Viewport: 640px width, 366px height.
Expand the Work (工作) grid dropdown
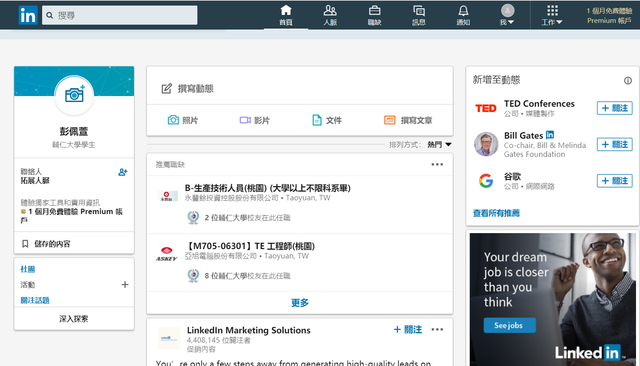(552, 15)
